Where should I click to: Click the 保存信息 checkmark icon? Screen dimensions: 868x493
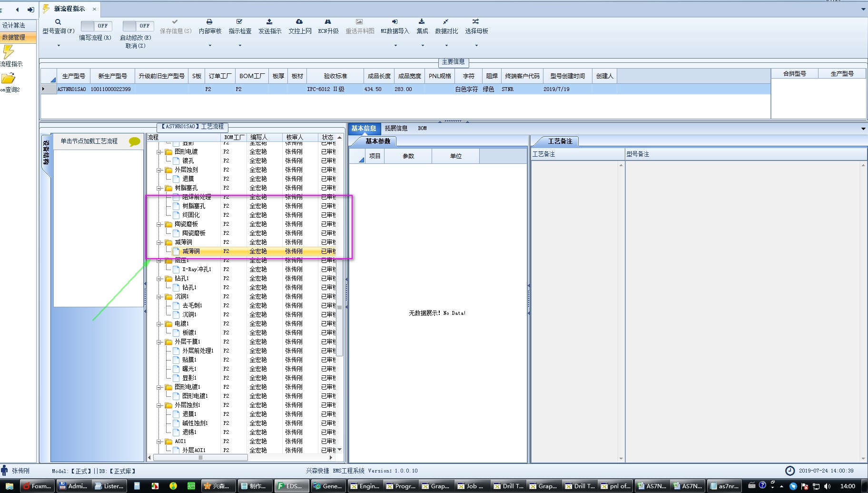click(175, 22)
